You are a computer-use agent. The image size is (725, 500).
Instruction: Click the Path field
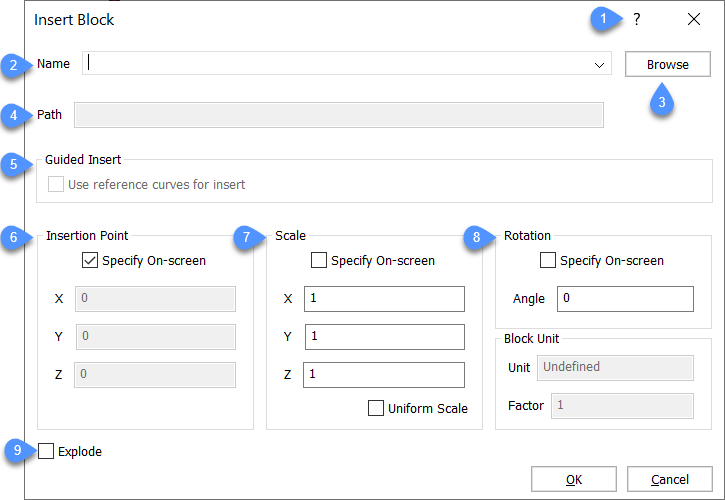[x=339, y=115]
